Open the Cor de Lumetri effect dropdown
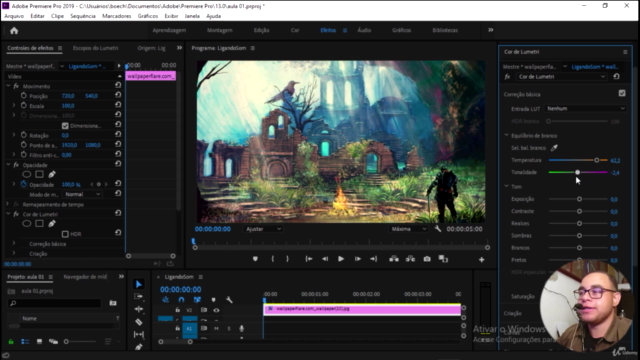This screenshot has width=640, height=360. tap(562, 77)
